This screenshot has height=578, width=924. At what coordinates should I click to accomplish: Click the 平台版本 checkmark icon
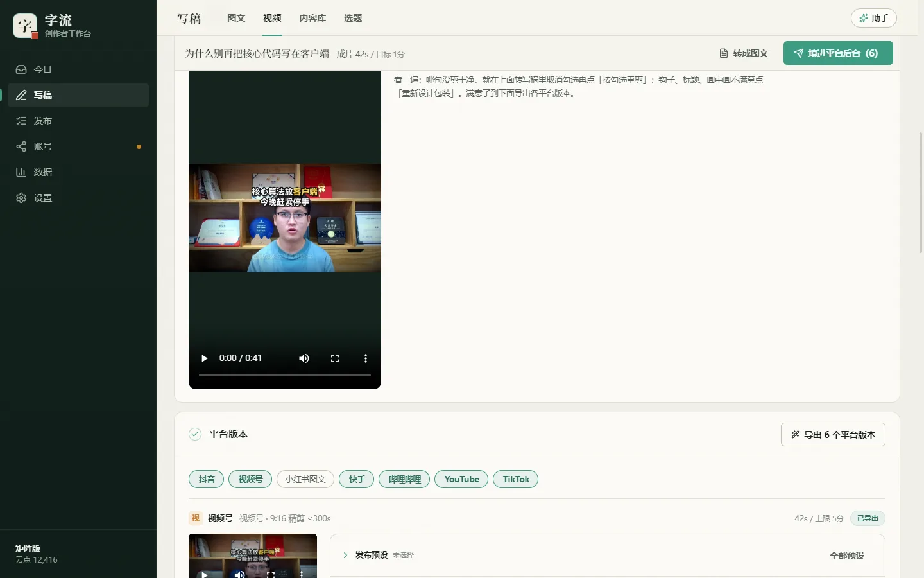(195, 434)
